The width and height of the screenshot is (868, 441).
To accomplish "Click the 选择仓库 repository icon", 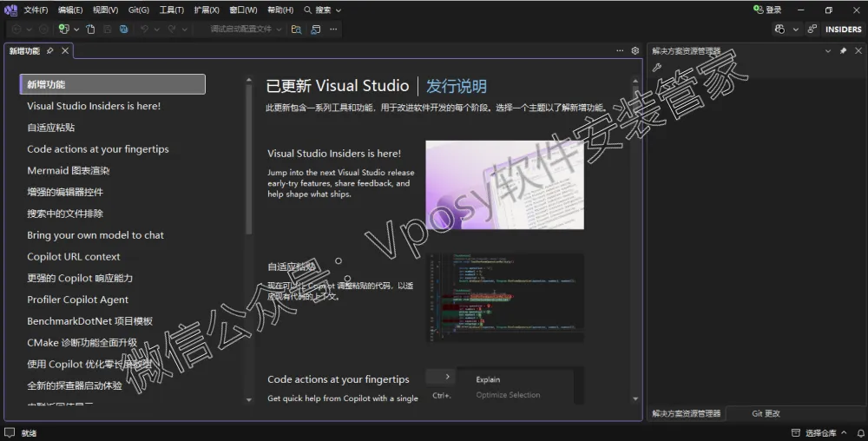I will (795, 432).
